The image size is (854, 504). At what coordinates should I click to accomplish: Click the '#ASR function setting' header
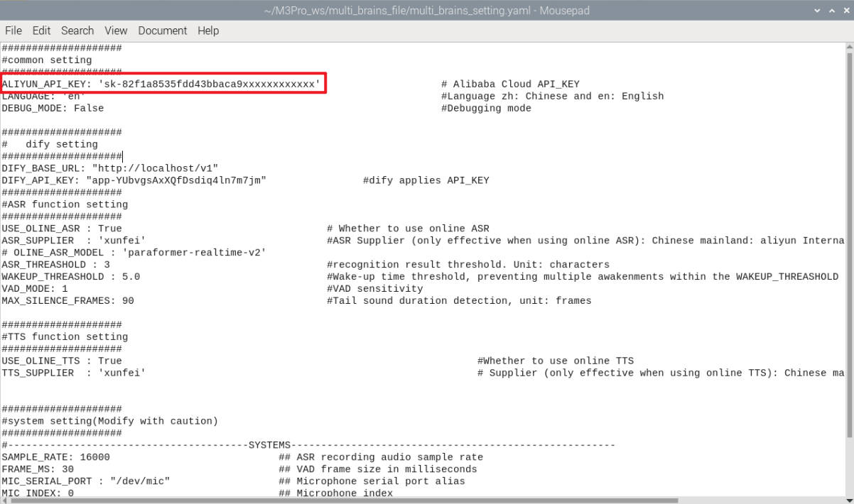[x=65, y=204]
